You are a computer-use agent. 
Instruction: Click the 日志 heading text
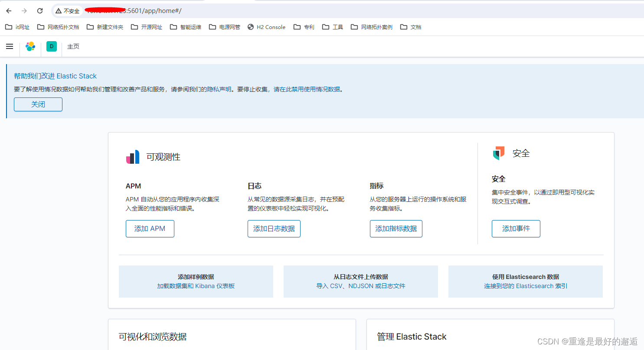coord(255,186)
